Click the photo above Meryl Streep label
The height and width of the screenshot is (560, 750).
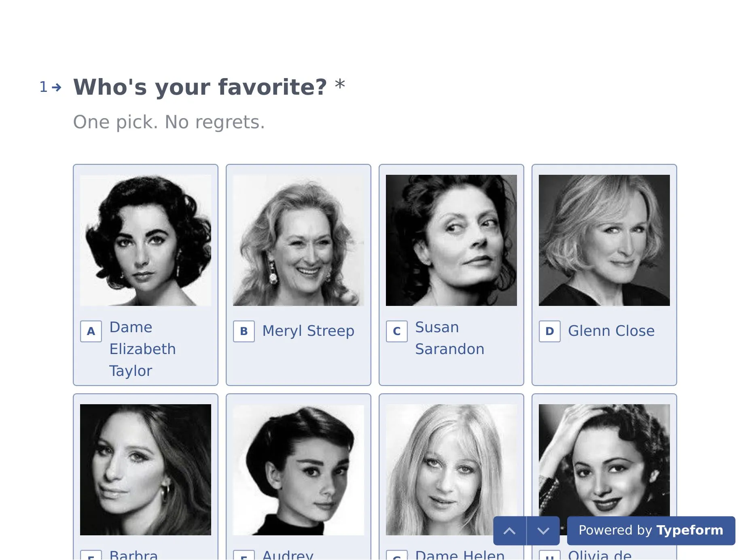click(x=299, y=240)
